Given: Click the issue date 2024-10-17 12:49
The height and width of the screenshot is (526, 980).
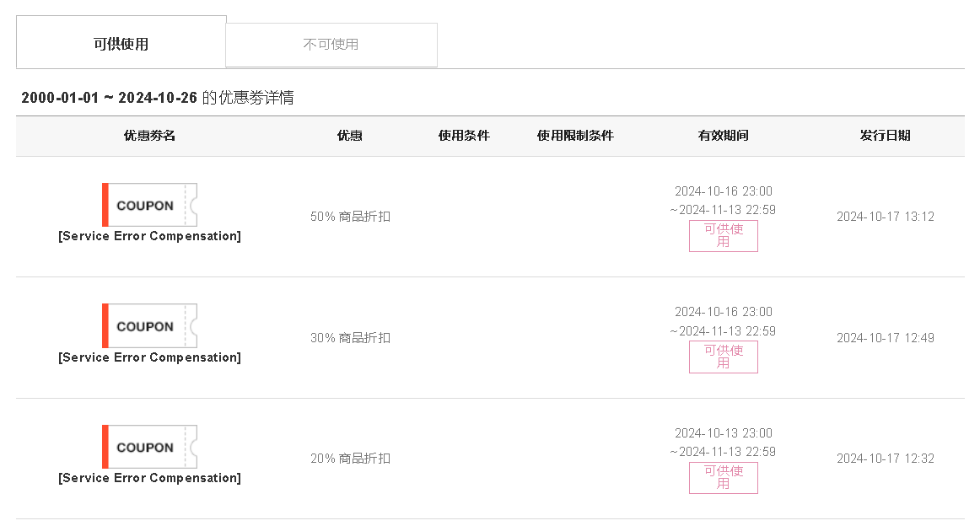Looking at the screenshot, I should click(x=885, y=338).
